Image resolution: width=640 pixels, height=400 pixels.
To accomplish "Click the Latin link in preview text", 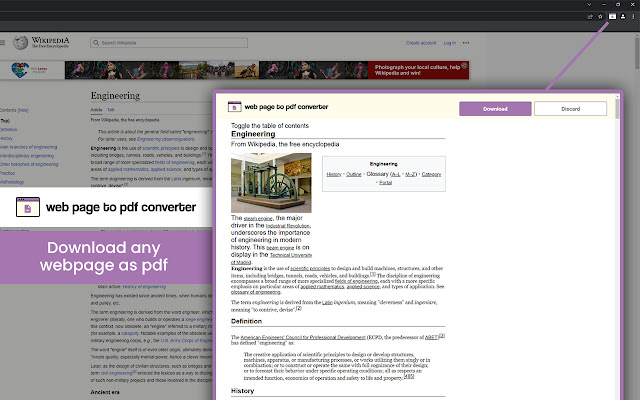I will coord(327,302).
